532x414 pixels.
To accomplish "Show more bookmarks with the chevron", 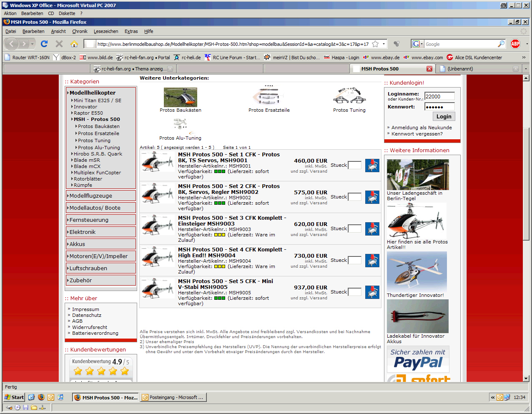I will click(524, 58).
